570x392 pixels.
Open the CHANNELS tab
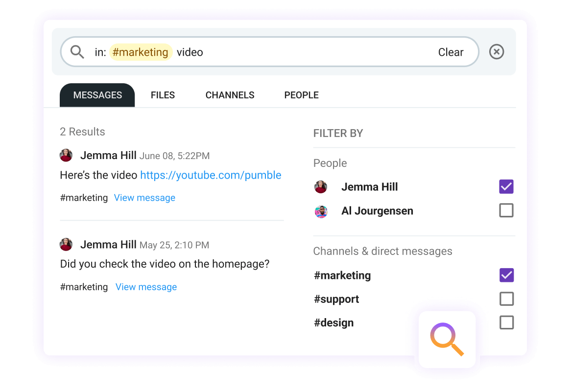(x=230, y=95)
